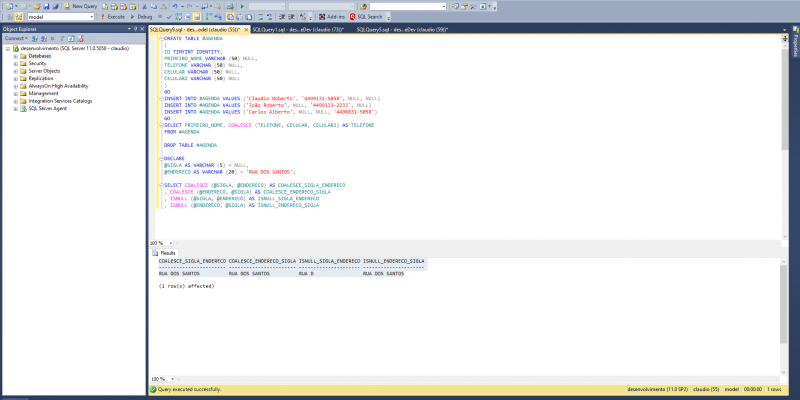Click the SQL Server Agent node icon
Viewport: 800px width, 400px height.
click(24, 108)
